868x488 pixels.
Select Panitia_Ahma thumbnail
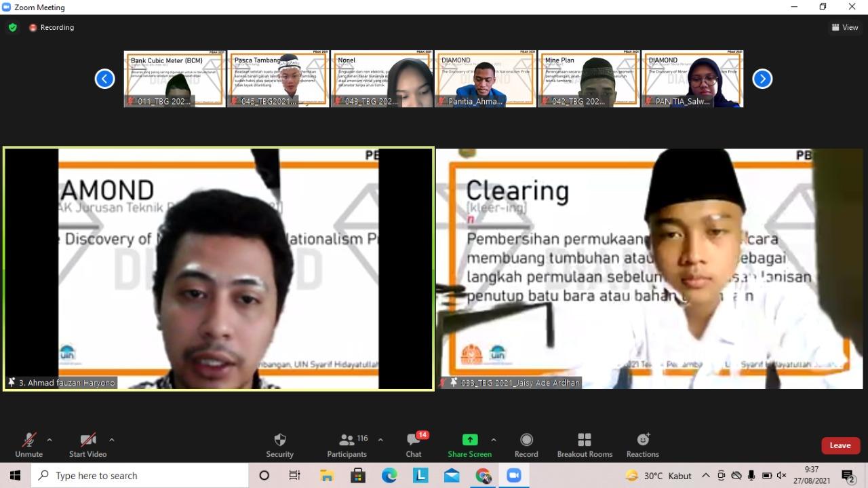[486, 79]
